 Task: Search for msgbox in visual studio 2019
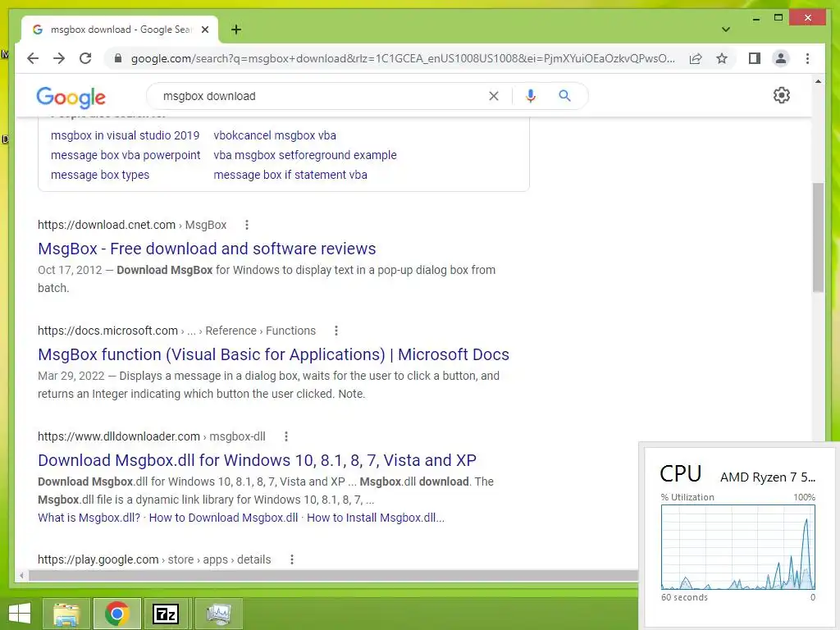[x=125, y=135]
